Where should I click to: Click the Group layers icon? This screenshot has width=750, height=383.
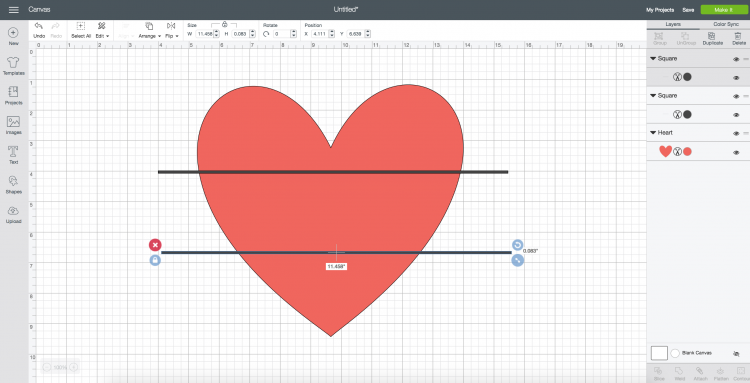tap(659, 39)
